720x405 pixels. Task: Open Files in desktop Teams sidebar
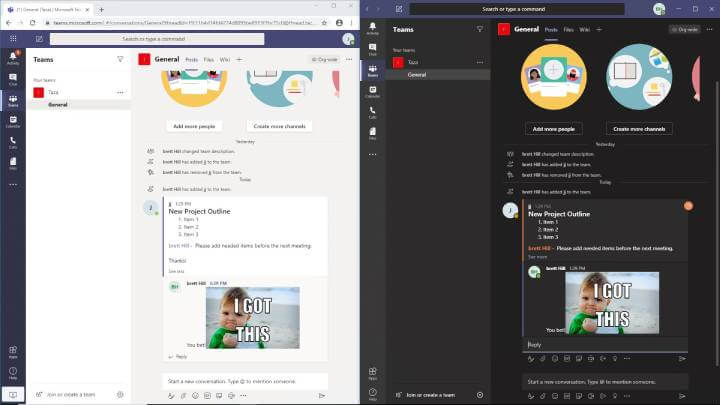click(372, 134)
